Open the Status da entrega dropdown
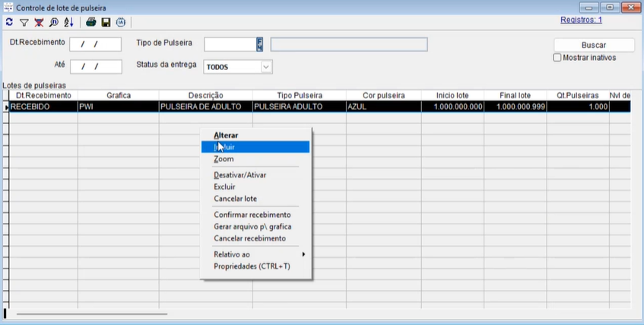Image resolution: width=644 pixels, height=325 pixels. 266,67
